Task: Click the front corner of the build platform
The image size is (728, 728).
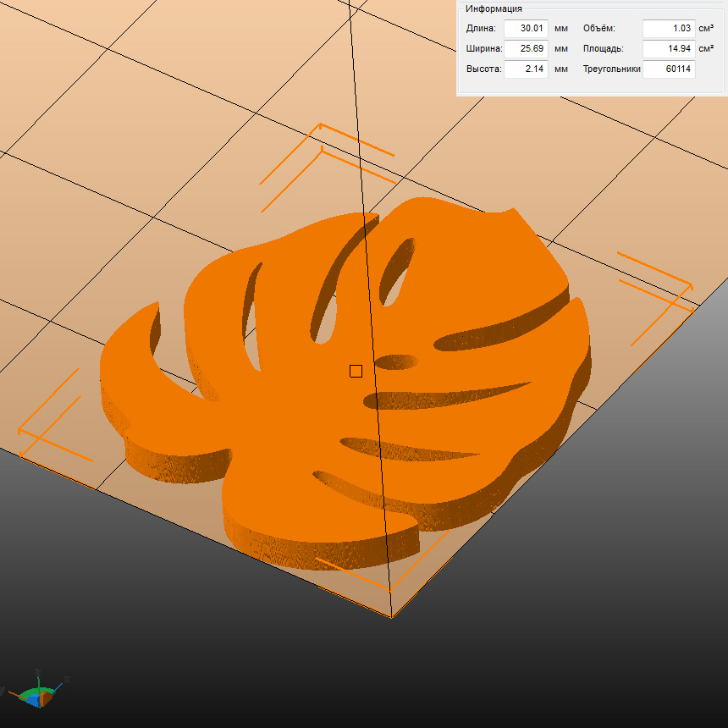Action: [391, 616]
